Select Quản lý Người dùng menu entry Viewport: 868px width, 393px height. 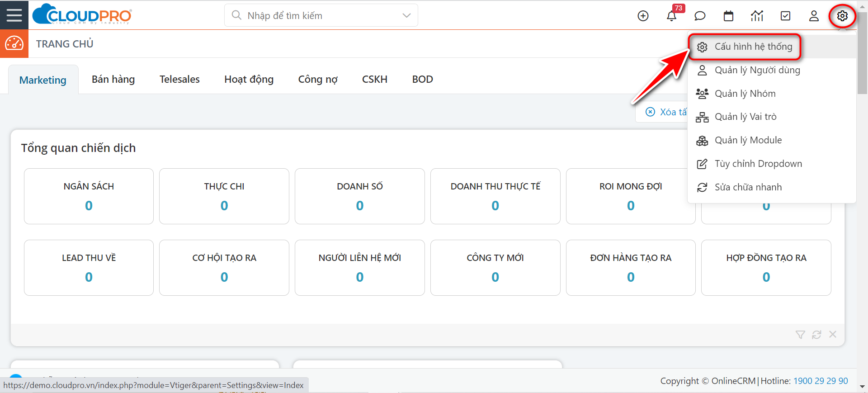pos(772,70)
